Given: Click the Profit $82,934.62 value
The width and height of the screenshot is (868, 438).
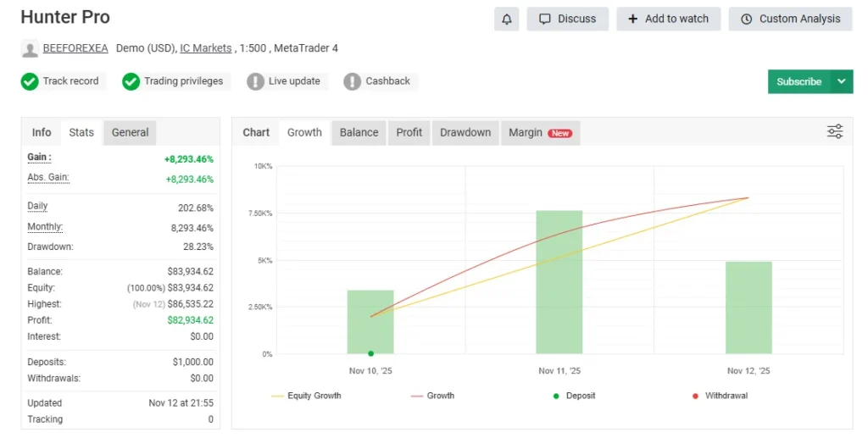Looking at the screenshot, I should point(191,320).
